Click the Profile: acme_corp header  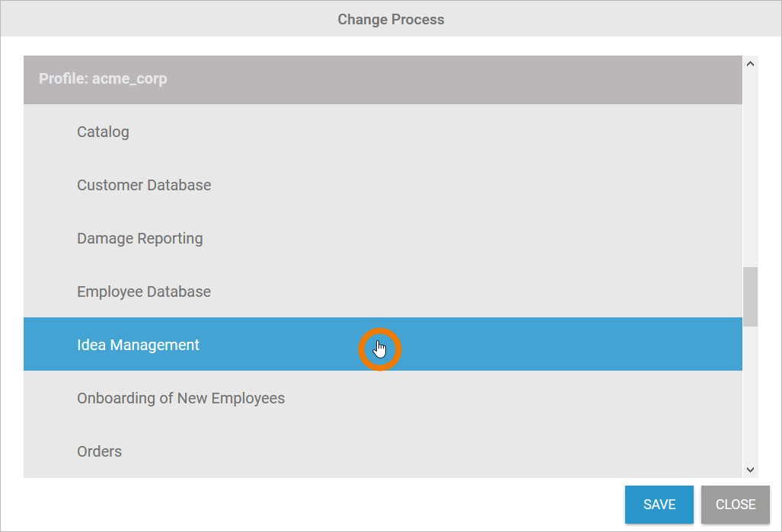click(103, 79)
